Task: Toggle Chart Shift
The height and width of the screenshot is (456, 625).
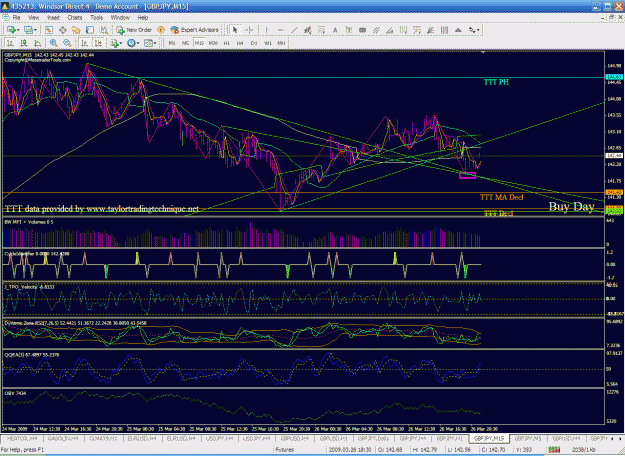Action: 98,43
